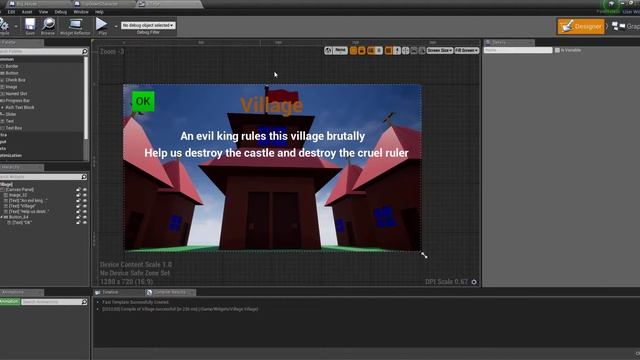
Task: Open the Fill Screen dropdown
Action: pyautogui.click(x=467, y=50)
